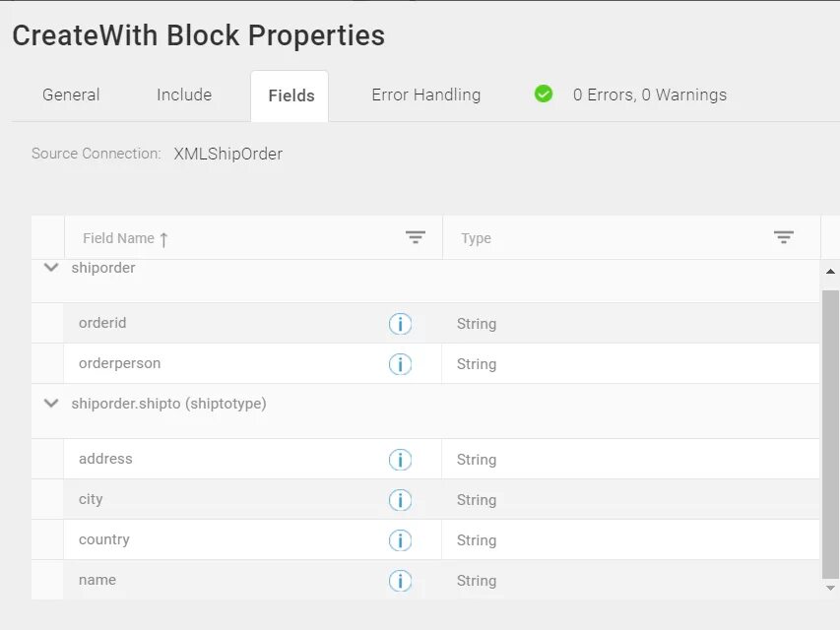Click the info icon next to orderid
Image resolution: width=840 pixels, height=630 pixels.
tap(400, 324)
